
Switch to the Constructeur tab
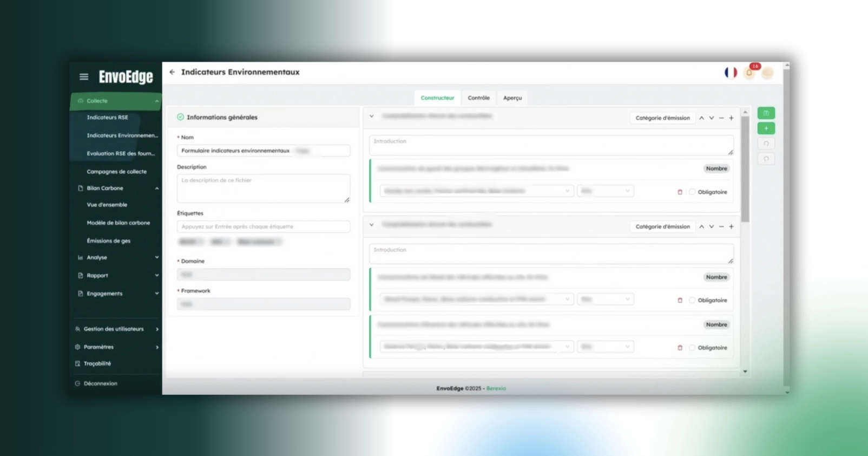437,98
